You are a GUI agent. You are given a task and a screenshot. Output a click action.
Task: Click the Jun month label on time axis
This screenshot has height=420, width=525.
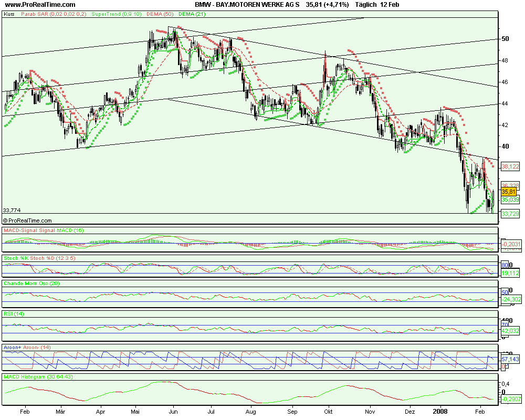pos(173,412)
